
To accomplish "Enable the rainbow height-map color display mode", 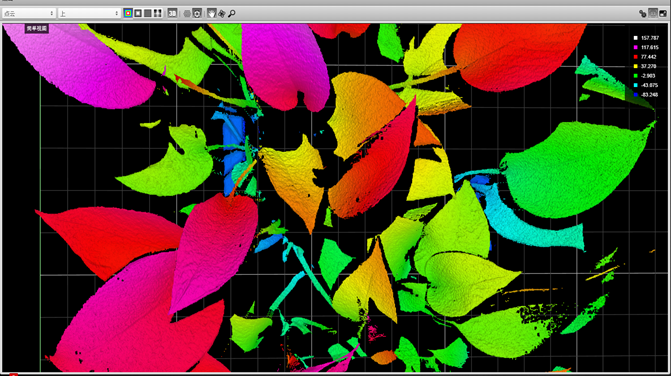I will [x=128, y=13].
